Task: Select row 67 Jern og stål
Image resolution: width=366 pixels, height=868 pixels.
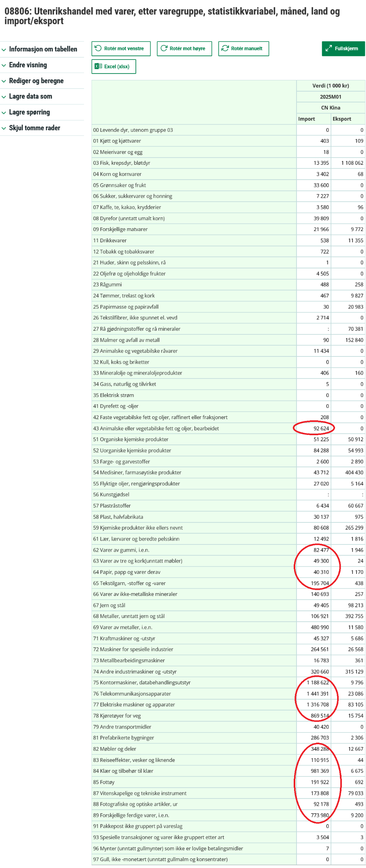Action: (x=194, y=606)
